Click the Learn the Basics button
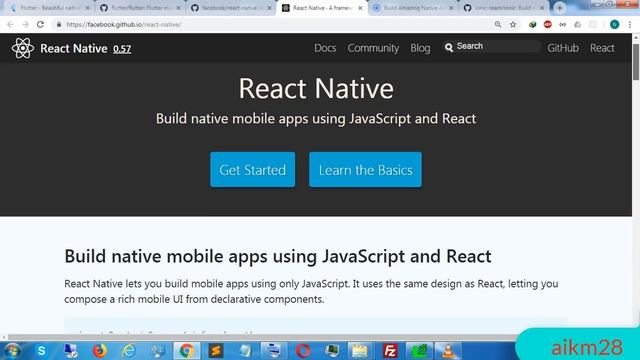Viewport: 640px width, 360px height. (365, 169)
